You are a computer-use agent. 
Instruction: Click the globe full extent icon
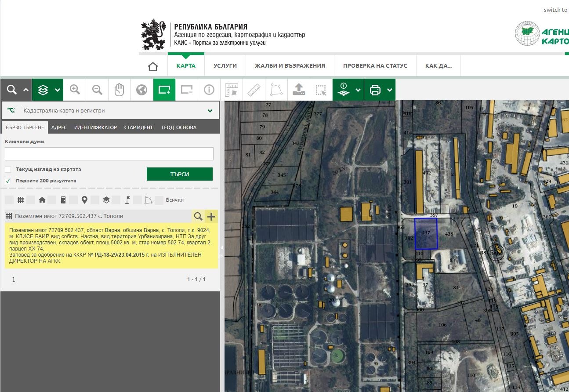[141, 90]
